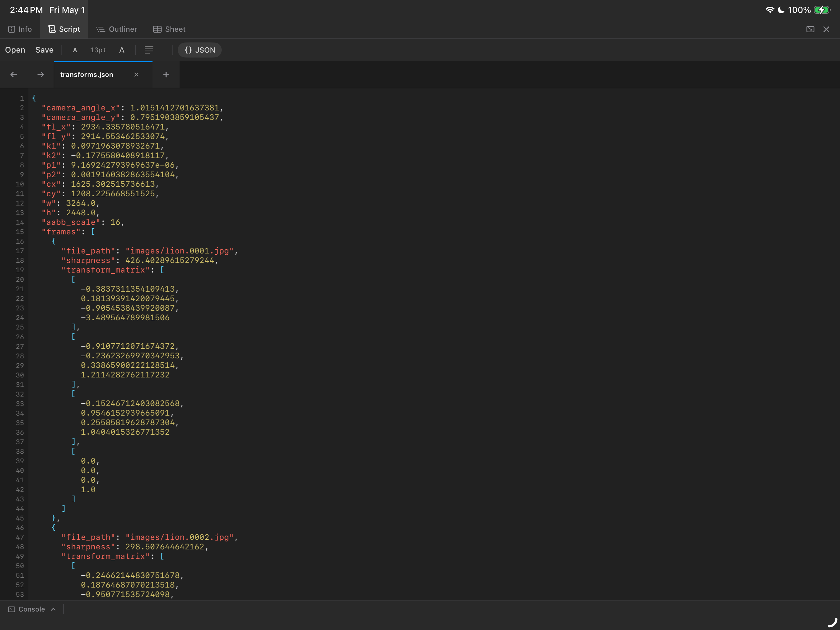Click the "frames" key on line 15
The height and width of the screenshot is (630, 840).
[61, 232]
